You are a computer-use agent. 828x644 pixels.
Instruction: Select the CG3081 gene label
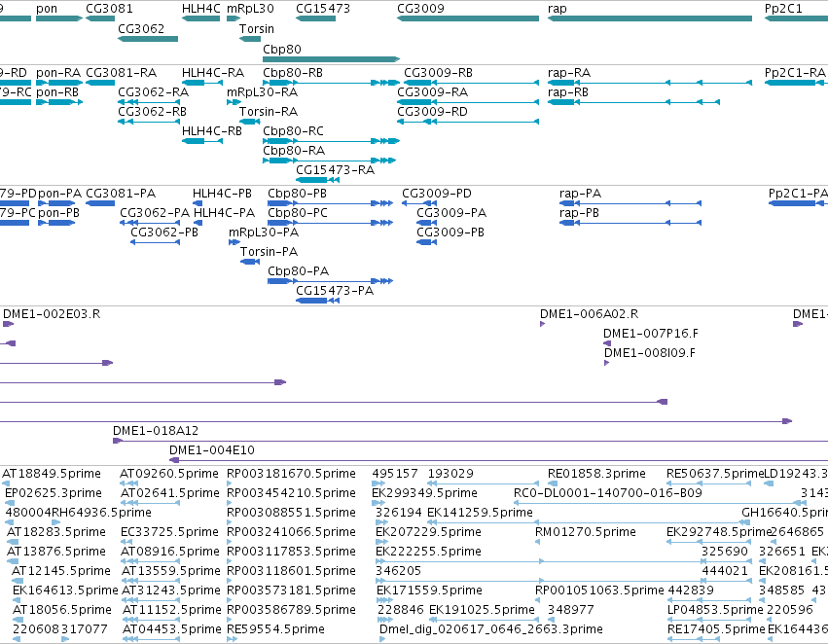[109, 9]
